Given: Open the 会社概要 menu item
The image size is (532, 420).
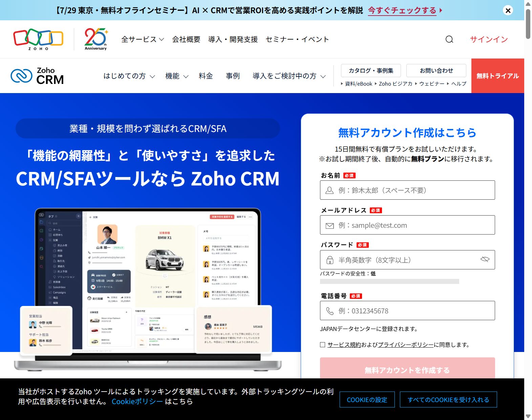Looking at the screenshot, I should (186, 39).
